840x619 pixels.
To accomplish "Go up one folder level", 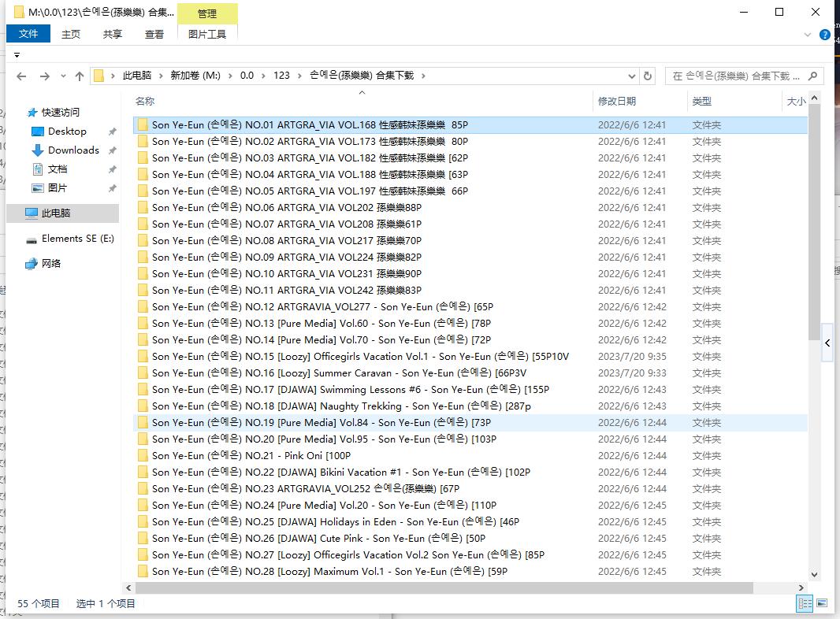I will point(80,76).
